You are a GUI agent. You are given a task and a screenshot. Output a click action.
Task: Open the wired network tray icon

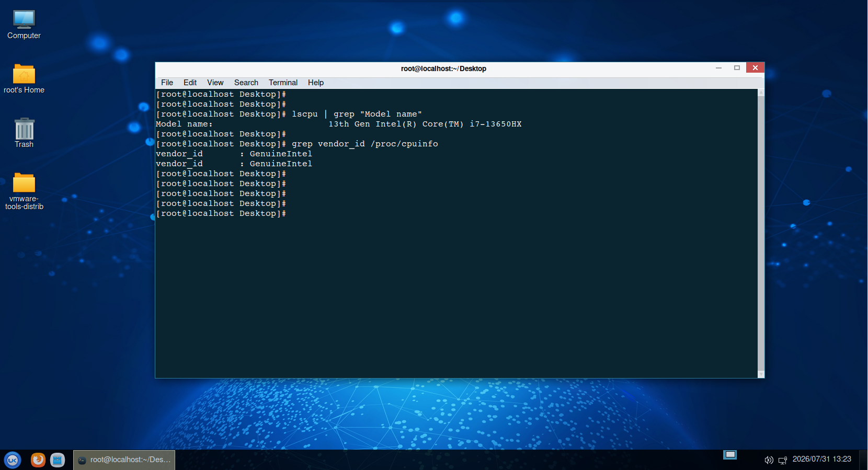(783, 460)
